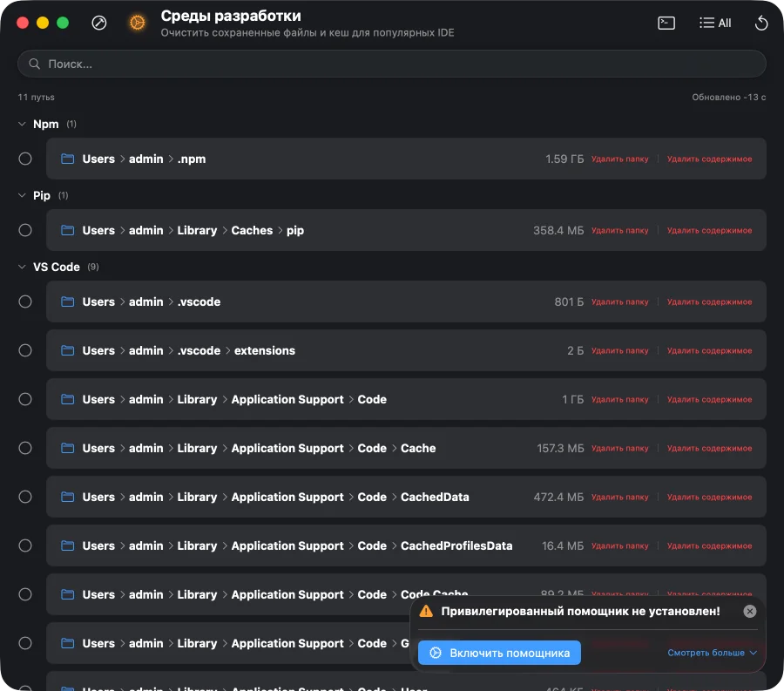Click Удалить папку for 157.3 МБ Cache
784x691 pixels.
[x=620, y=448]
